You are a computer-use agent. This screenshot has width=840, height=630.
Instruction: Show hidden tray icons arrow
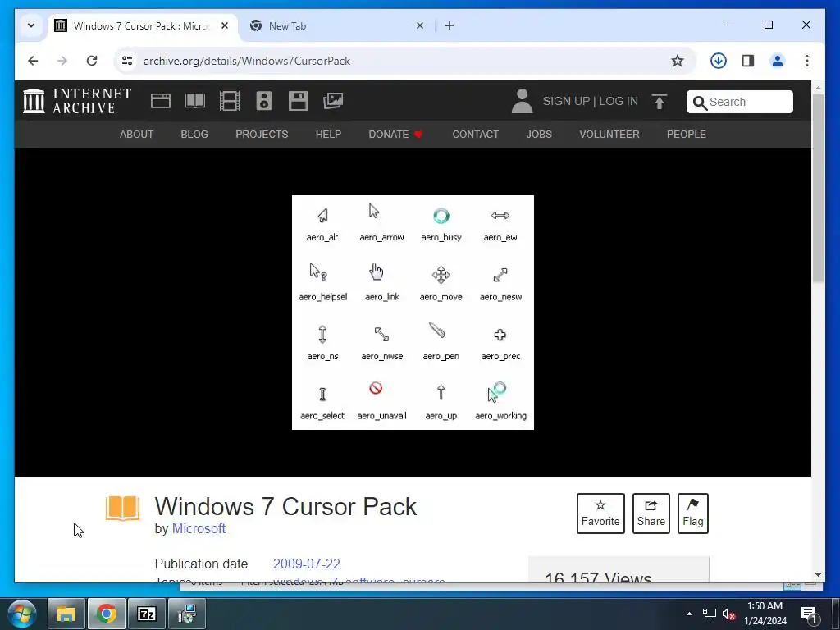point(689,614)
